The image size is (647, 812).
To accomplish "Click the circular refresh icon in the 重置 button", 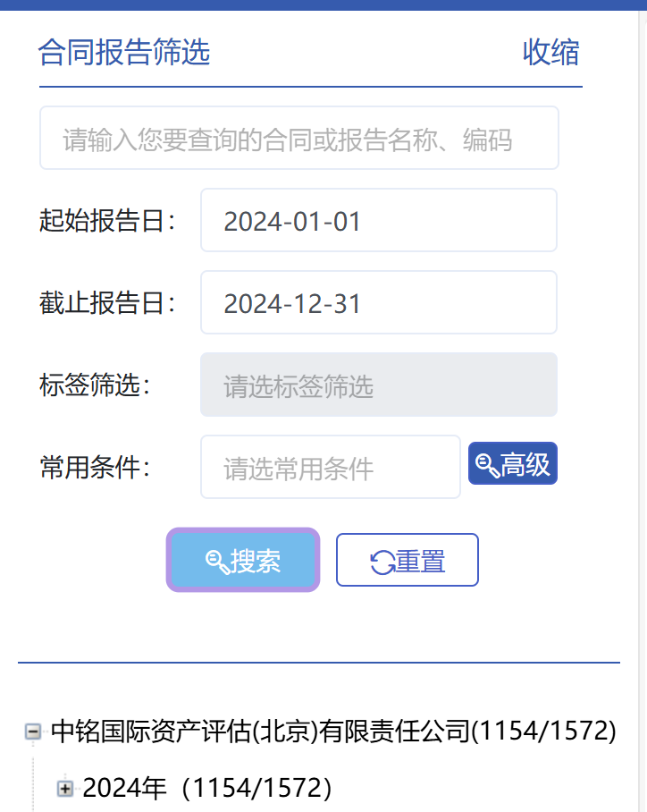I will 382,562.
